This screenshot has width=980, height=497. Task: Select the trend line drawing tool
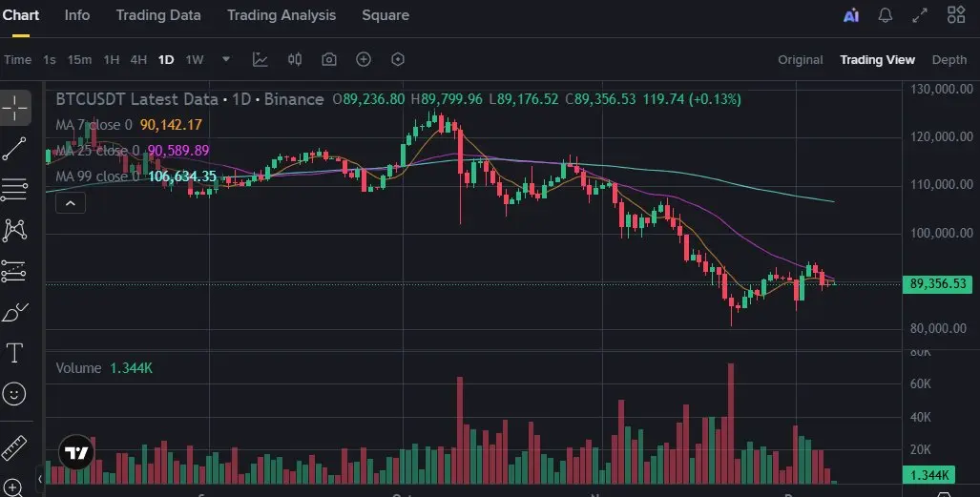click(x=14, y=149)
